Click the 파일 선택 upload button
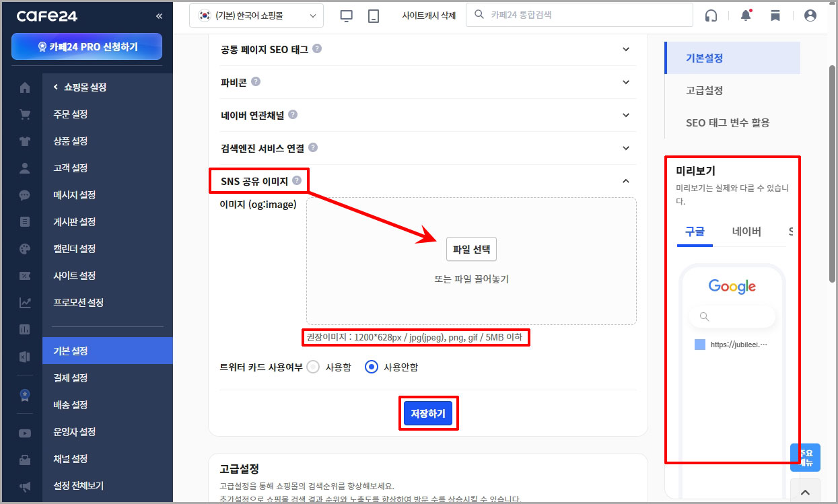 pos(471,249)
